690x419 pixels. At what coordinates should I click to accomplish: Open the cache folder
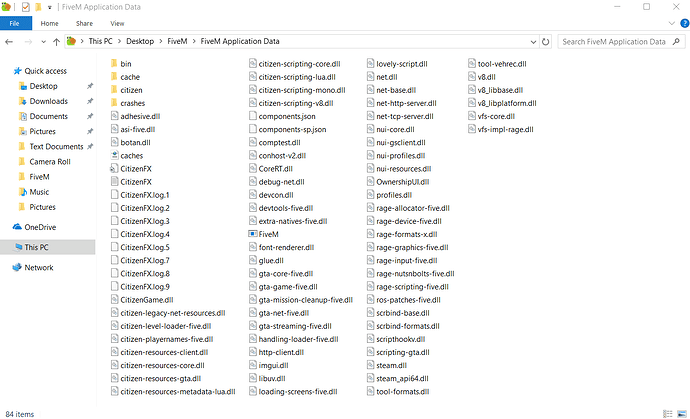point(125,77)
